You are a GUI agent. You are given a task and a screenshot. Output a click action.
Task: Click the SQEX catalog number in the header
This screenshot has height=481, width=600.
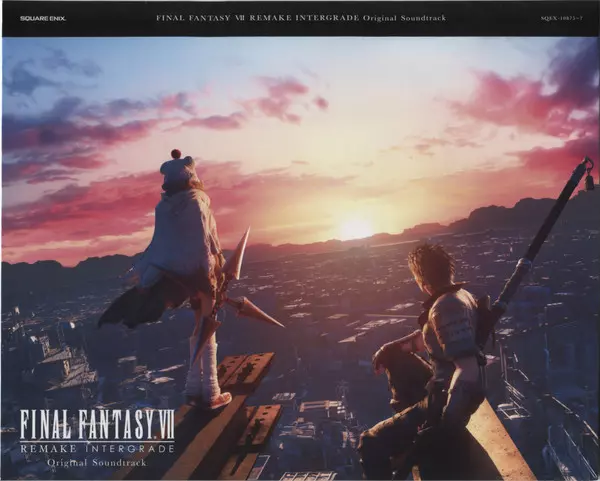[x=561, y=18]
